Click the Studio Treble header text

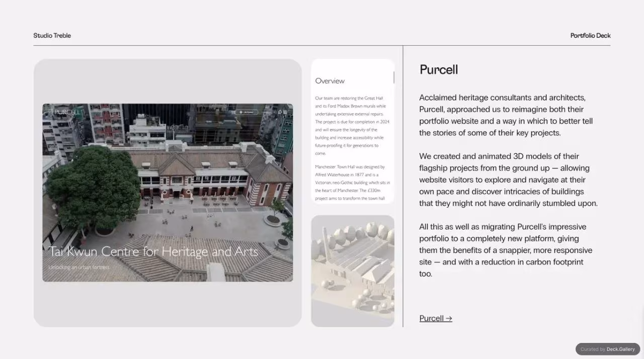(x=52, y=35)
